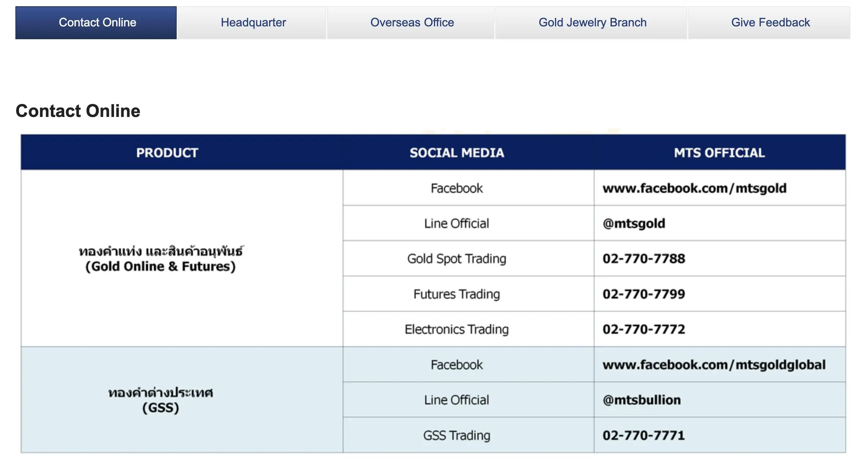
Task: Click the Futures Trading label
Action: [457, 294]
